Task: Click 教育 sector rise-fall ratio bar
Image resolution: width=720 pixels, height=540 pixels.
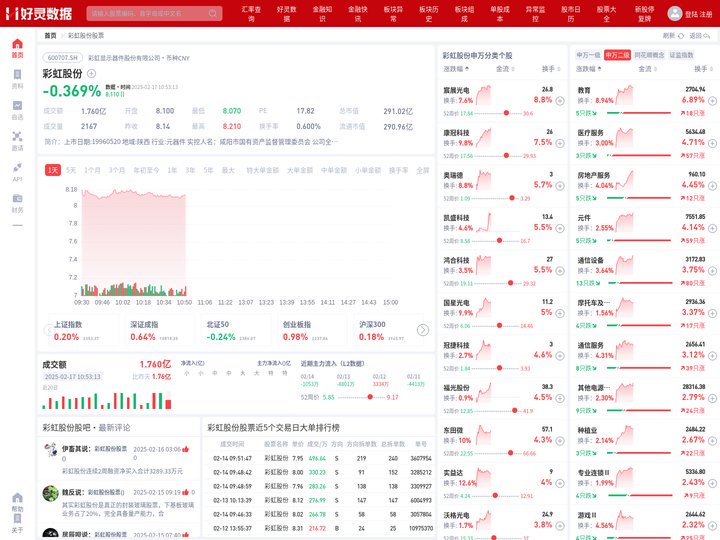Action: [x=639, y=113]
